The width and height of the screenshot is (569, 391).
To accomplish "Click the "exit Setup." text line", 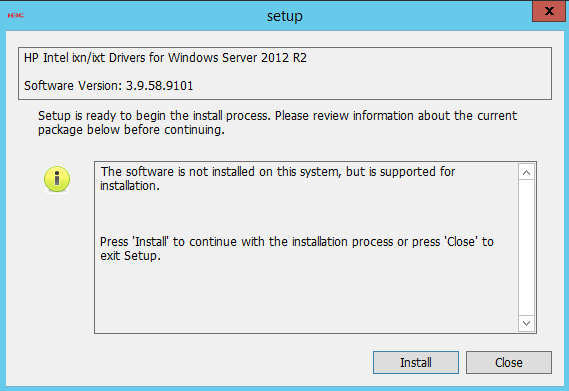I will pyautogui.click(x=130, y=256).
